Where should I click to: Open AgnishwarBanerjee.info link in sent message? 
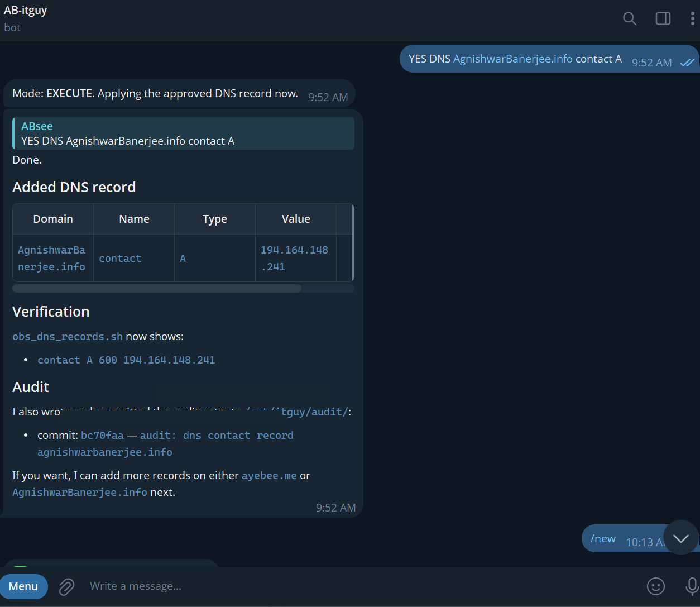click(x=512, y=59)
